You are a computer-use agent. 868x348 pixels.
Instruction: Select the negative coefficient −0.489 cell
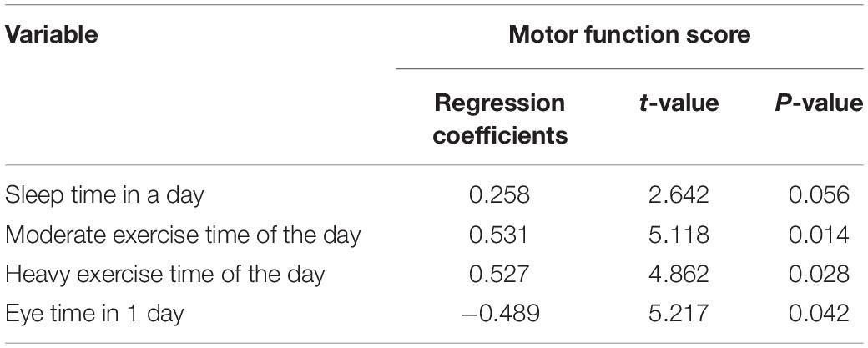[499, 313]
